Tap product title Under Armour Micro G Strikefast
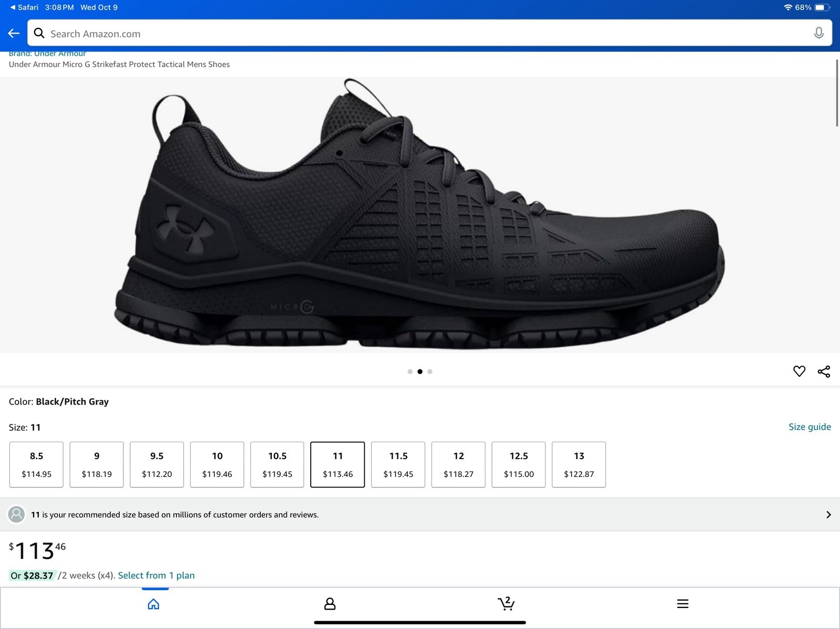Screen dimensions: 840x629 coord(119,65)
